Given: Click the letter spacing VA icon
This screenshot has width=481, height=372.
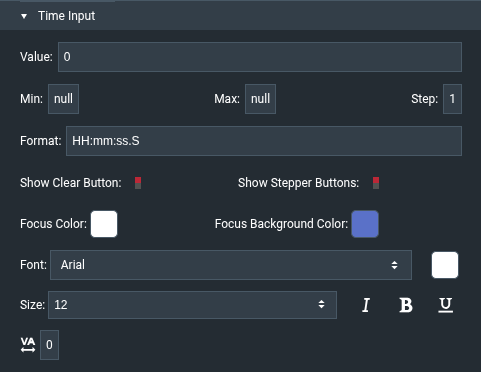Looking at the screenshot, I should (x=28, y=345).
